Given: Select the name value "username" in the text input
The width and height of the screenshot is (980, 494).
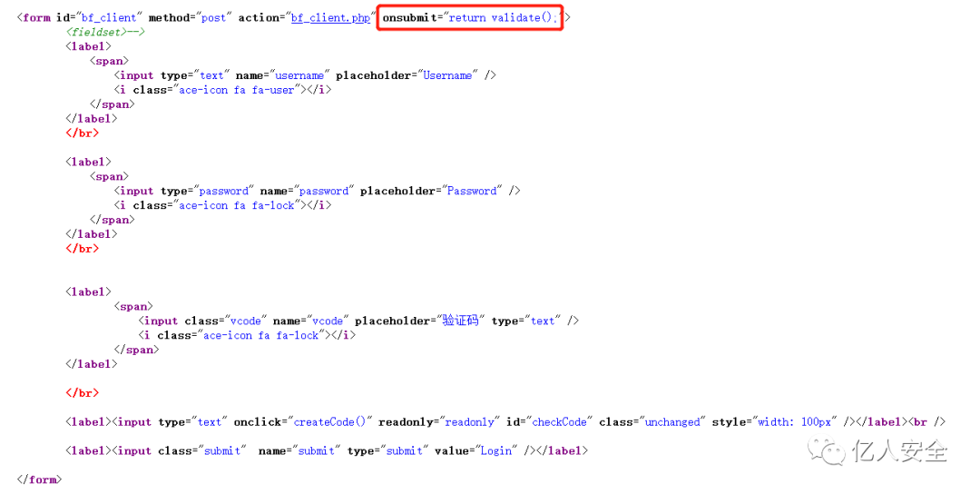Looking at the screenshot, I should (x=299, y=75).
